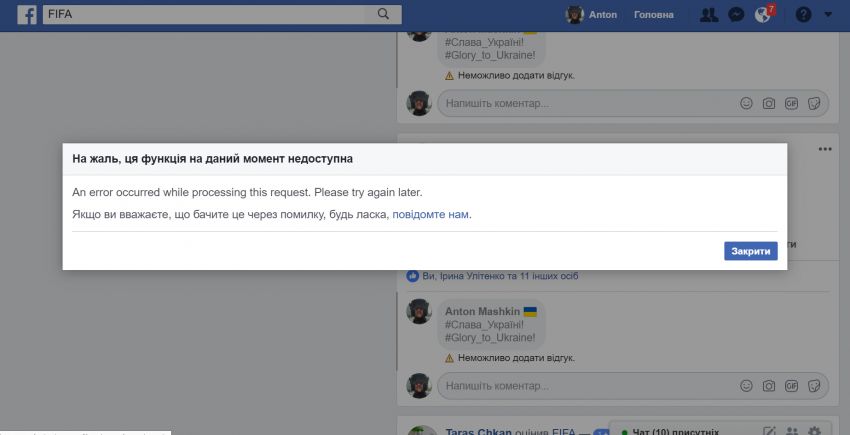The height and width of the screenshot is (435, 850).
Task: Click the blue thumbs-up reaction icon
Action: tap(413, 276)
